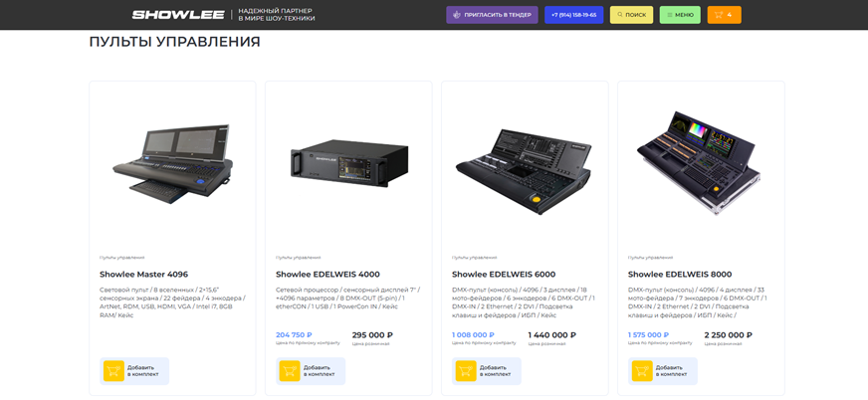Open the green Меню button

pyautogui.click(x=680, y=15)
